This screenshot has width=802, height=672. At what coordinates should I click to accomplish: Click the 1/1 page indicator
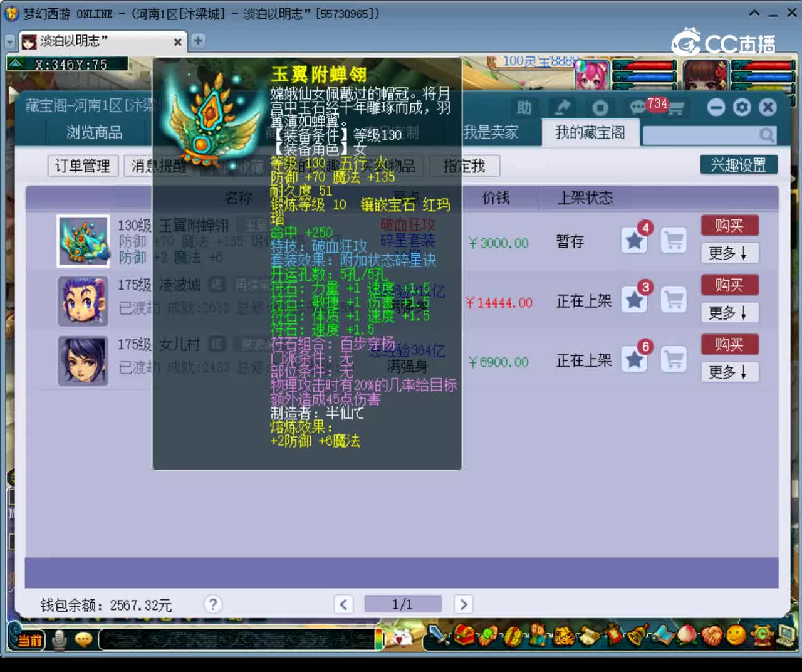tap(403, 604)
